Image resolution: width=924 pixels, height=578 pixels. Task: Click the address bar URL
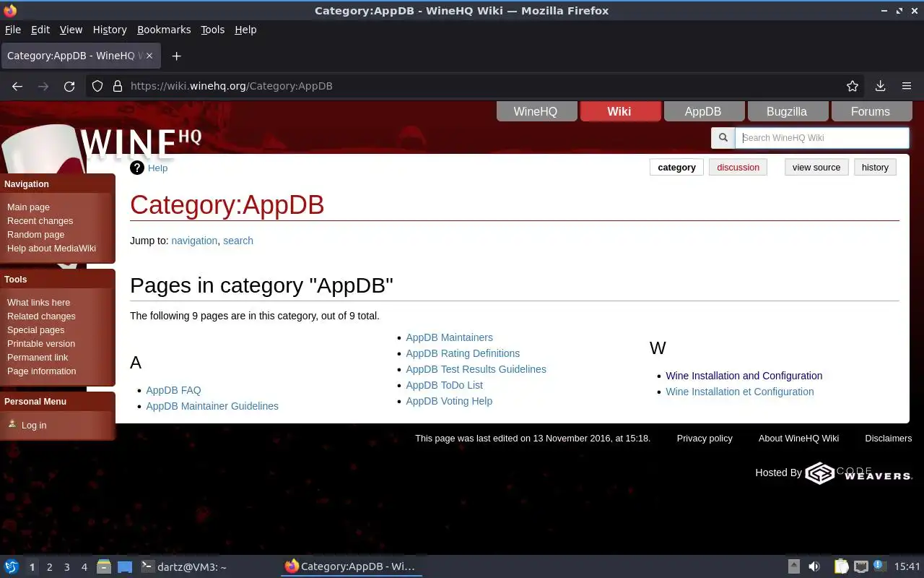click(x=231, y=86)
